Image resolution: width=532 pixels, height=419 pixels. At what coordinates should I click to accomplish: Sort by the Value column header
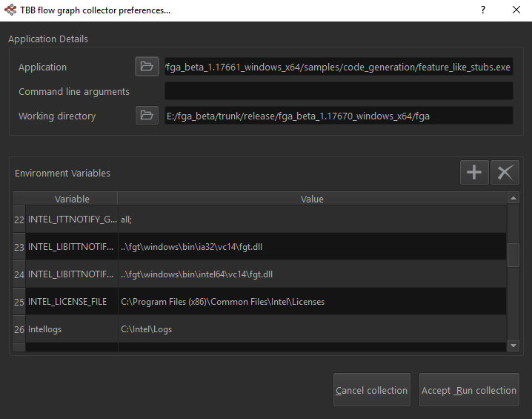pyautogui.click(x=312, y=199)
